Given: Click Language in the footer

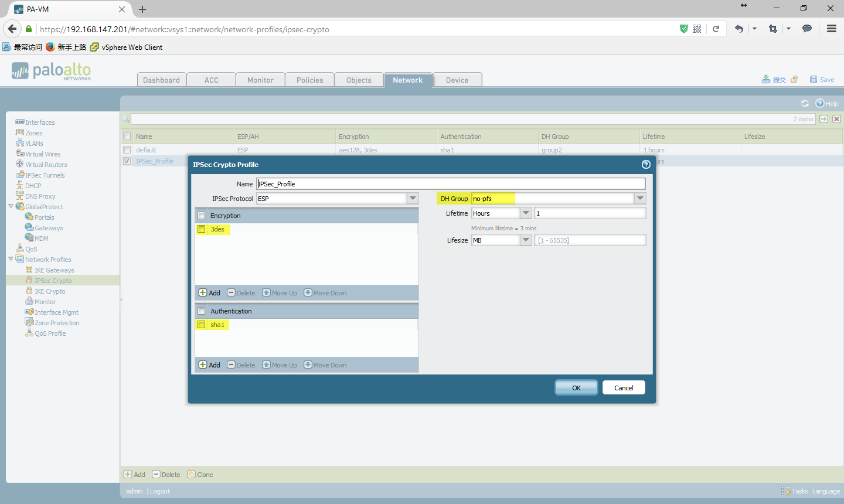Looking at the screenshot, I should pyautogui.click(x=826, y=491).
